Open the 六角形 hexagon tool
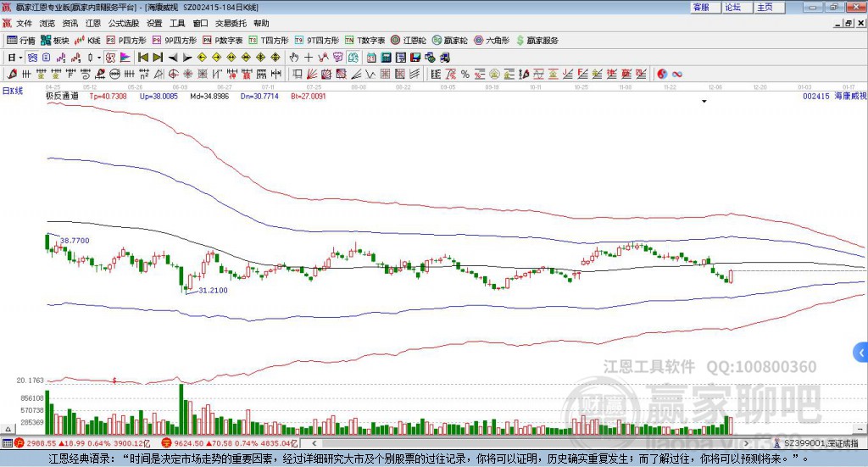868x467 pixels. tap(492, 41)
